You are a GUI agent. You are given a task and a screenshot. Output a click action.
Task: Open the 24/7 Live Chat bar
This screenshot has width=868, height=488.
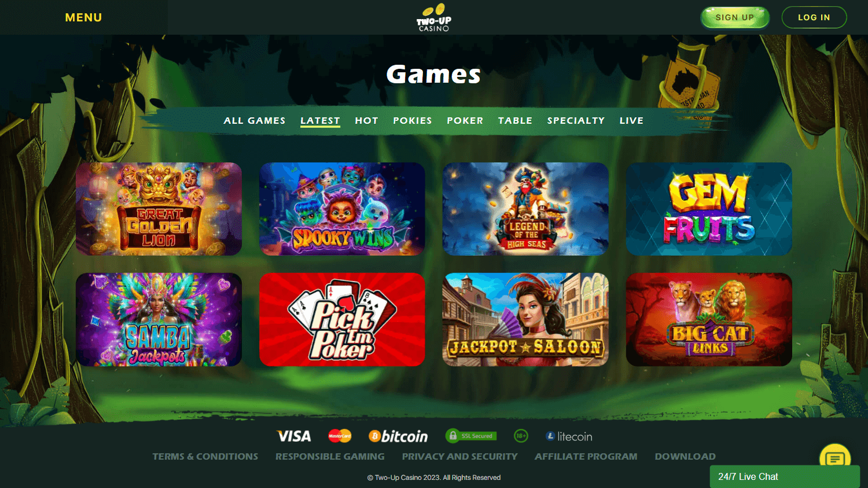click(x=785, y=476)
